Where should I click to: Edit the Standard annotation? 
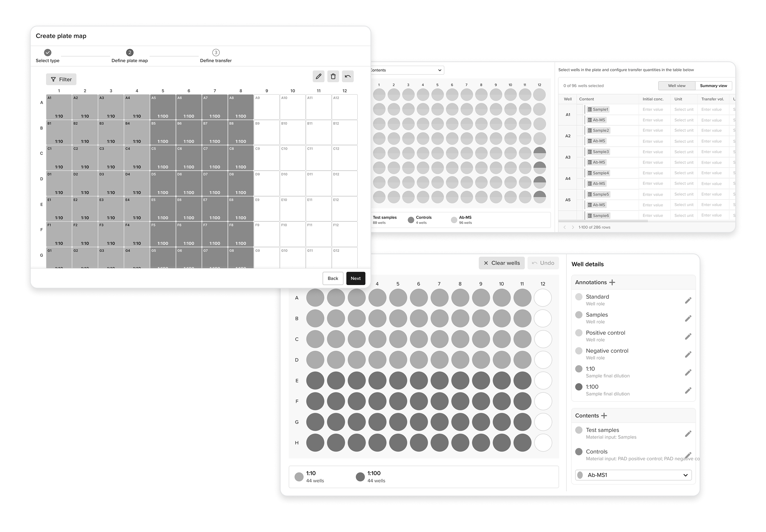click(x=688, y=300)
